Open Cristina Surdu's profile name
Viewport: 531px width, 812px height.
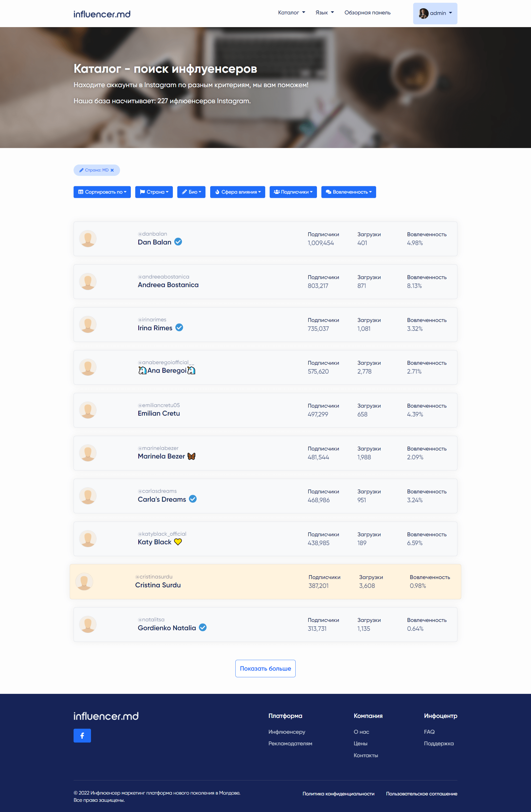coord(158,585)
